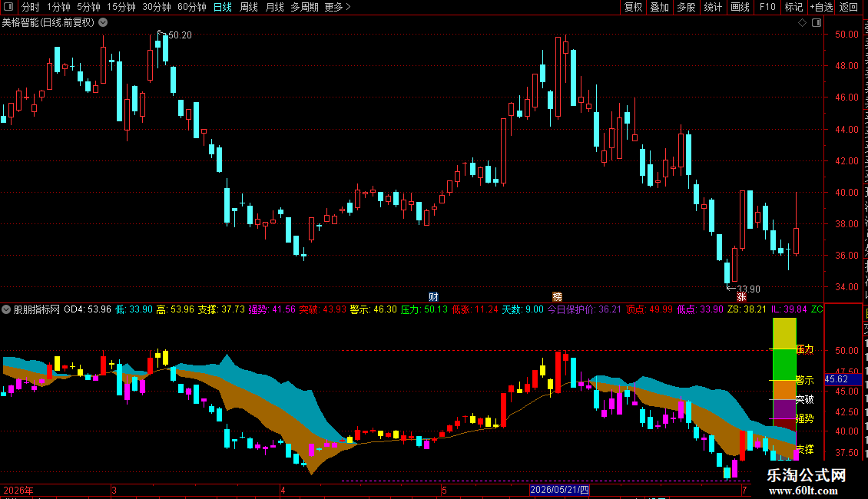Expand 更多 period options
The image size is (868, 499).
[x=337, y=7]
